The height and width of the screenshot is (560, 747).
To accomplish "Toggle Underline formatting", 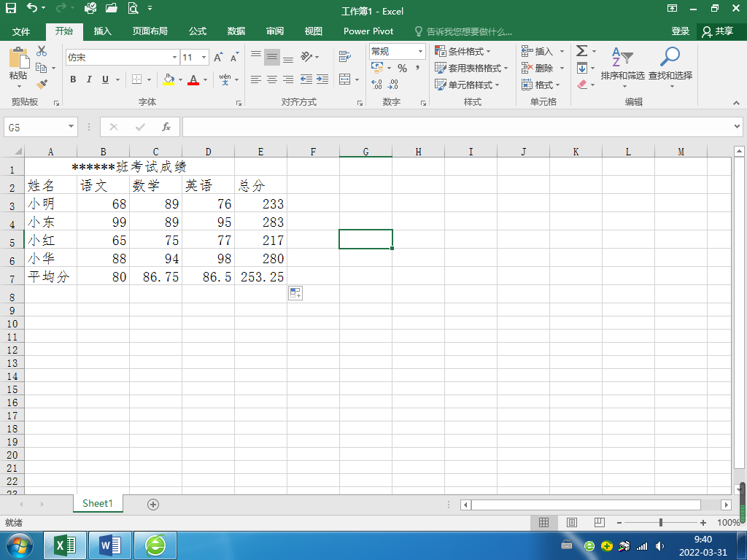I will [105, 79].
